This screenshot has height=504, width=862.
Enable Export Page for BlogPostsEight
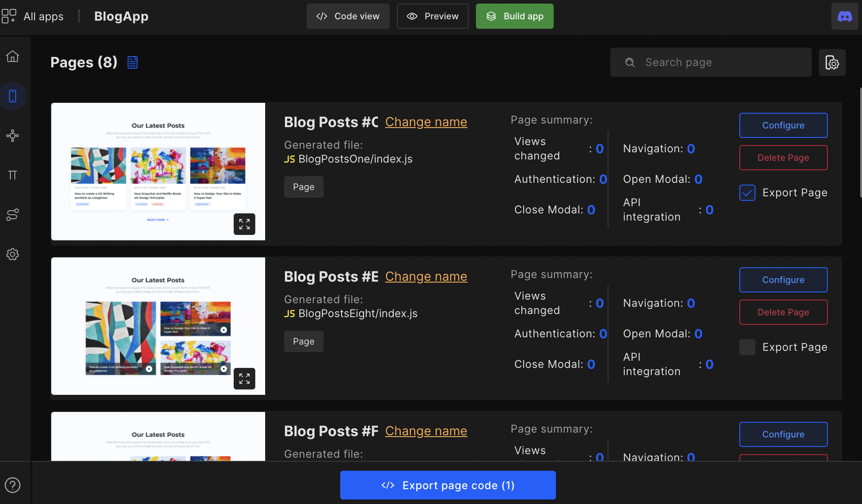coord(747,347)
